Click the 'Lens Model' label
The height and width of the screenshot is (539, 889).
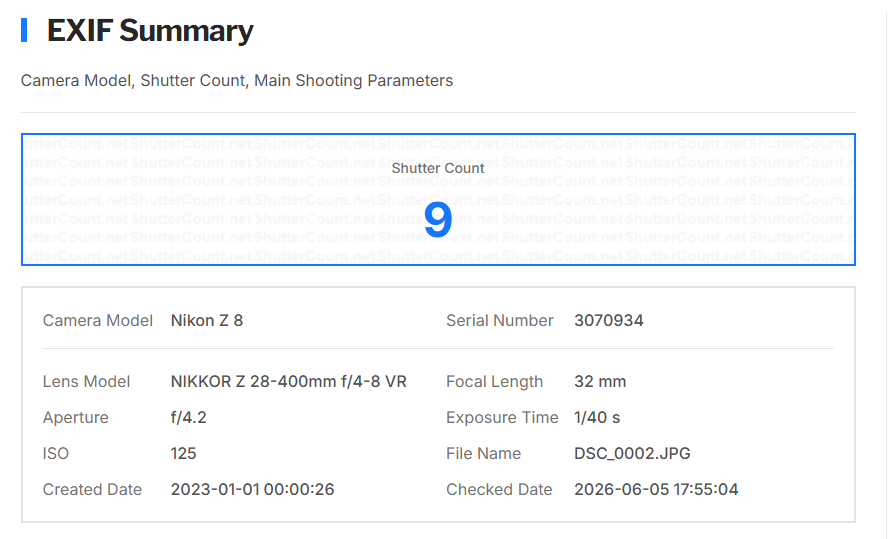[86, 382]
